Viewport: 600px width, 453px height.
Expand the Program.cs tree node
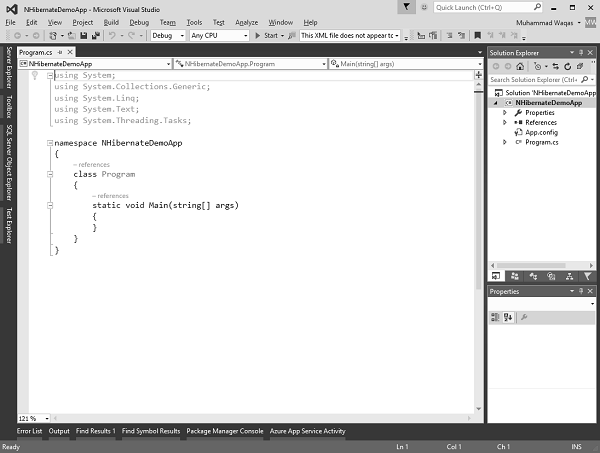point(505,142)
